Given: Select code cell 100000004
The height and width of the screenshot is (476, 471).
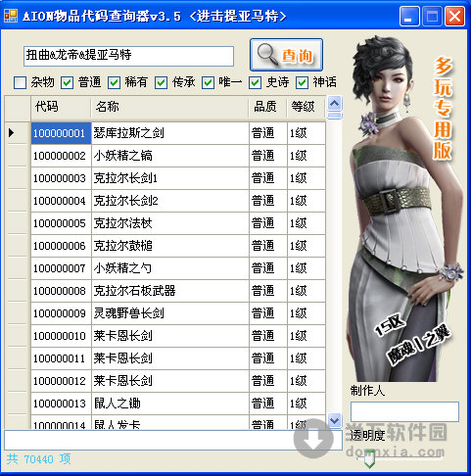Looking at the screenshot, I should point(61,201).
